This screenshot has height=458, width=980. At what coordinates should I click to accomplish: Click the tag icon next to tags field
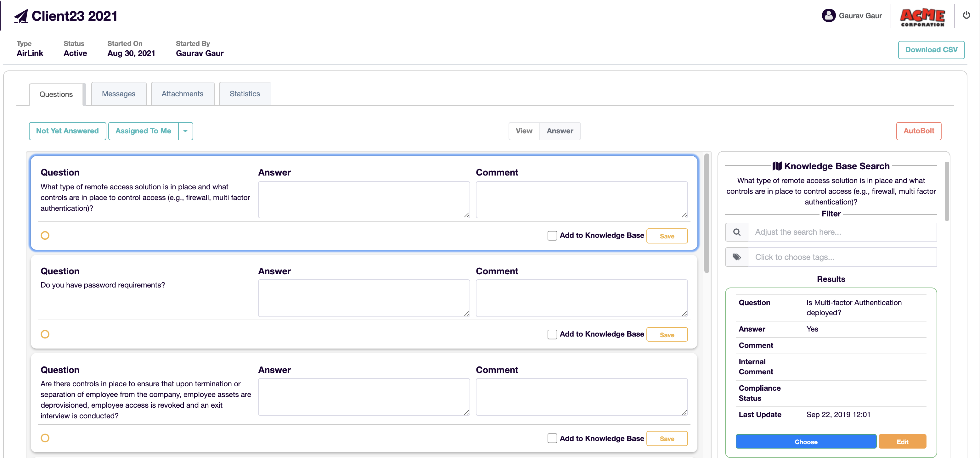(x=736, y=257)
